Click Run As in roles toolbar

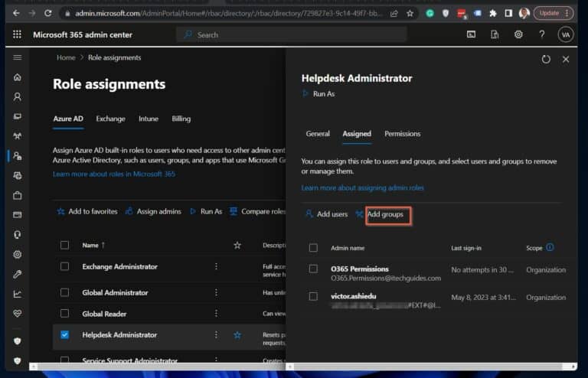click(x=206, y=212)
